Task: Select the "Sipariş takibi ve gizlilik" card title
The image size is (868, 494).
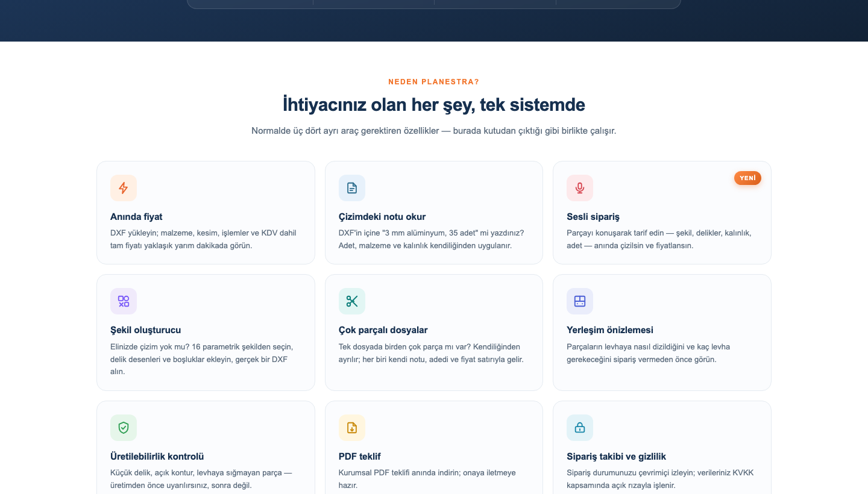Action: pos(617,457)
